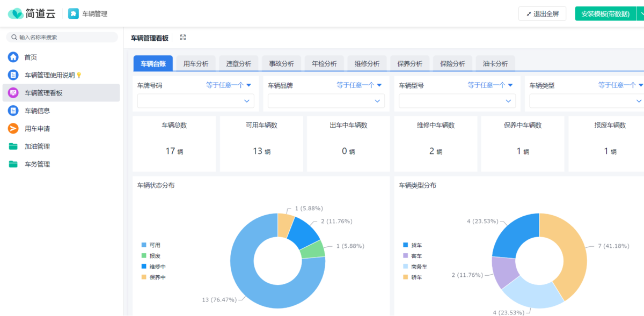Switch to the 保险分析 tab
This screenshot has width=644, height=316.
[x=452, y=63]
